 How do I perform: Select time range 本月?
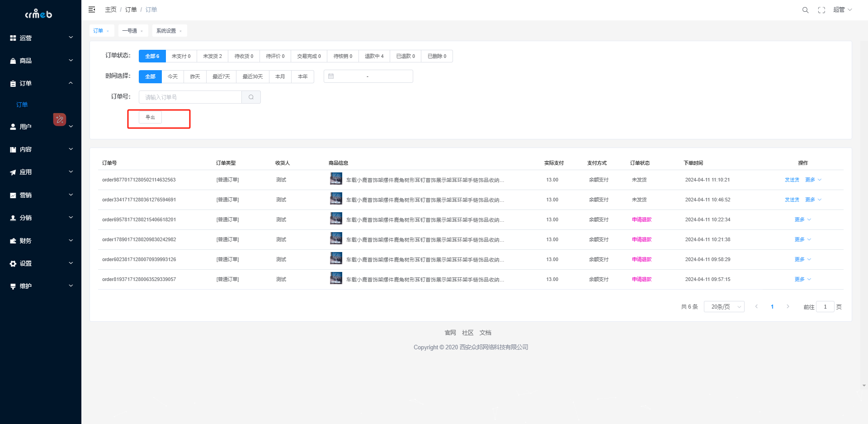[280, 76]
